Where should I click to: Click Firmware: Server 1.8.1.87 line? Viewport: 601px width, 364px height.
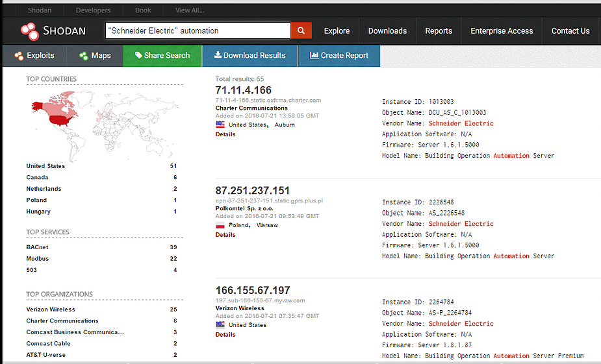pos(427,345)
